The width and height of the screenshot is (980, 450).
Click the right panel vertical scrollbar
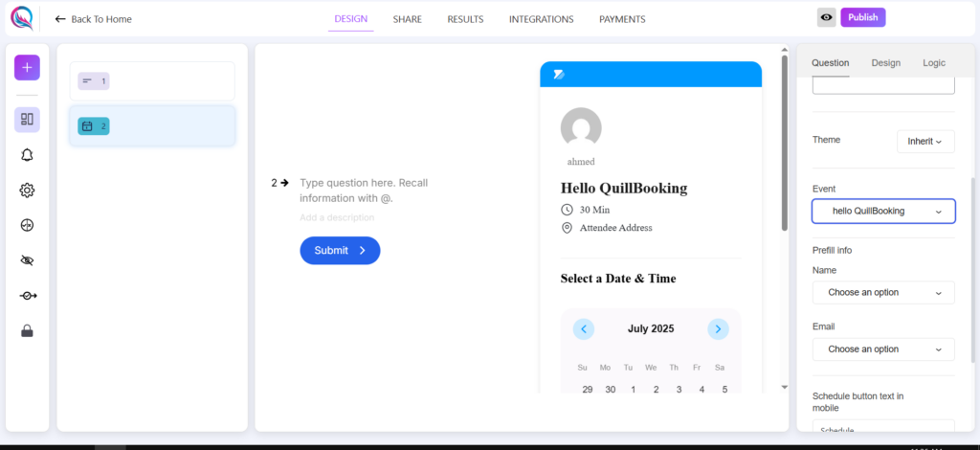click(972, 269)
